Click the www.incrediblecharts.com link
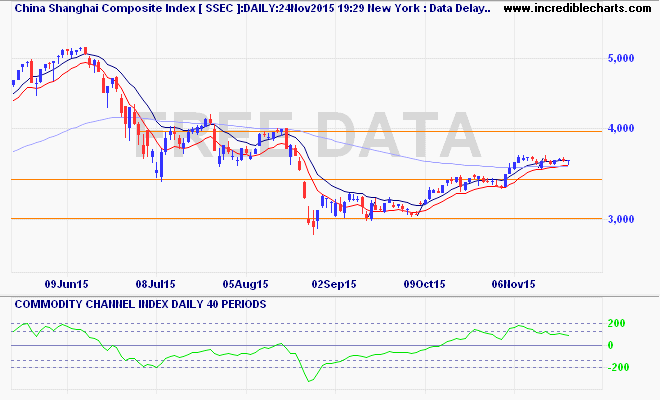The height and width of the screenshot is (400, 660). click(x=577, y=8)
